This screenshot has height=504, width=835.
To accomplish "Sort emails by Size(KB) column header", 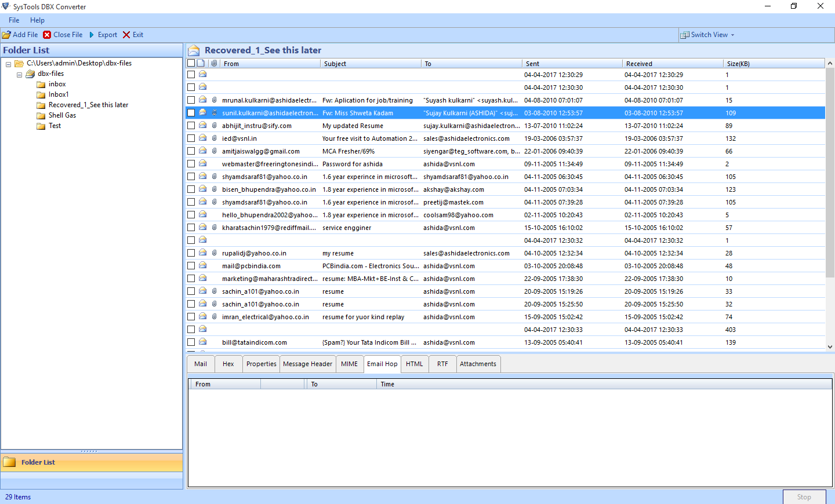I will (738, 64).
